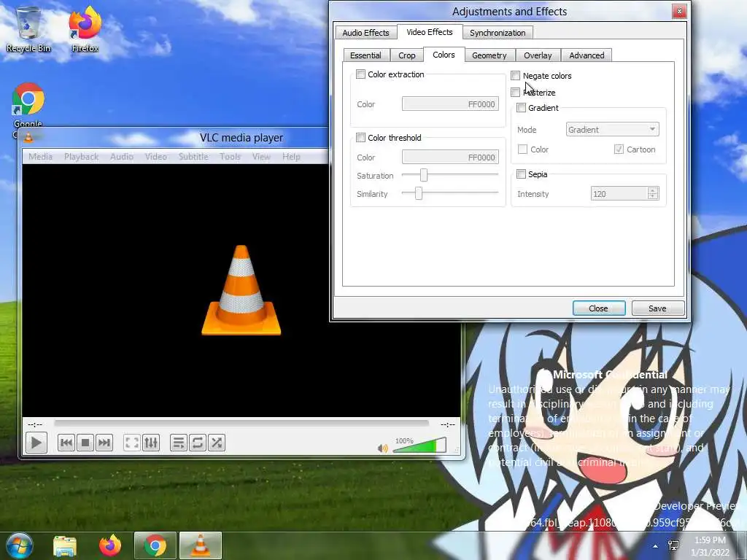
Task: Open the Subtitle menu in VLC
Action: [x=193, y=157]
